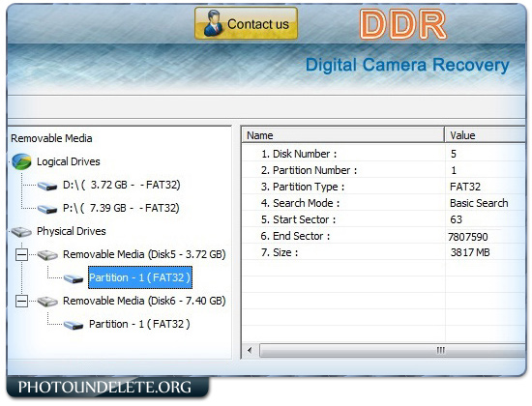532x406 pixels.
Task: Click the Disk5 removable media icon
Action: tap(47, 255)
